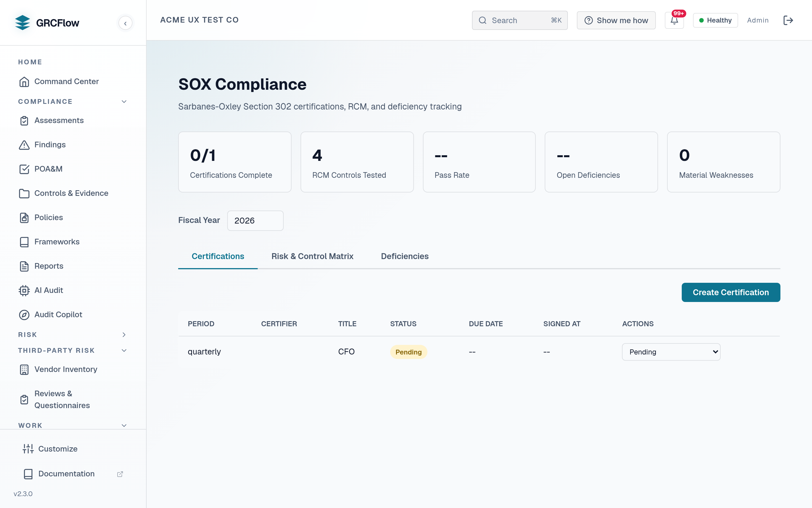This screenshot has width=812, height=508.
Task: Click the Controls & Evidence folder icon
Action: pyautogui.click(x=24, y=193)
